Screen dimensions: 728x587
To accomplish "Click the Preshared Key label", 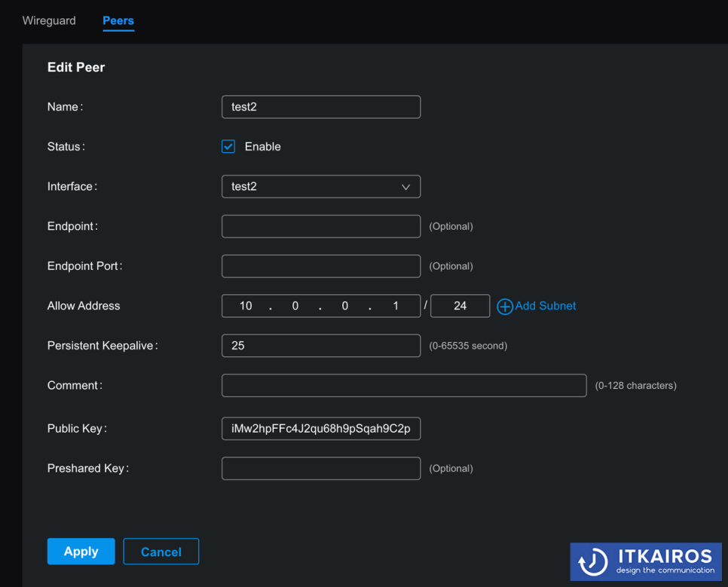I will click(x=88, y=468).
